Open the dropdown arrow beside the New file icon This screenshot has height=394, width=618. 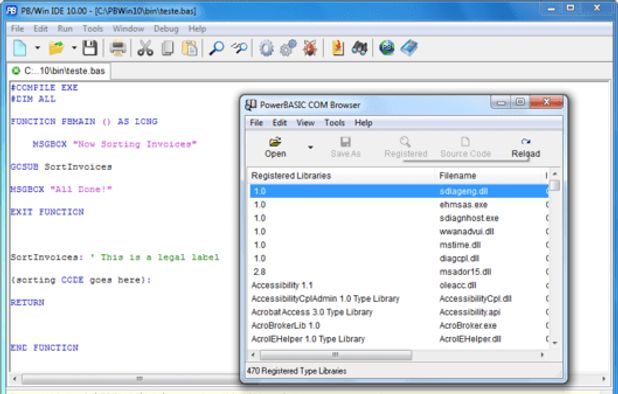click(37, 48)
